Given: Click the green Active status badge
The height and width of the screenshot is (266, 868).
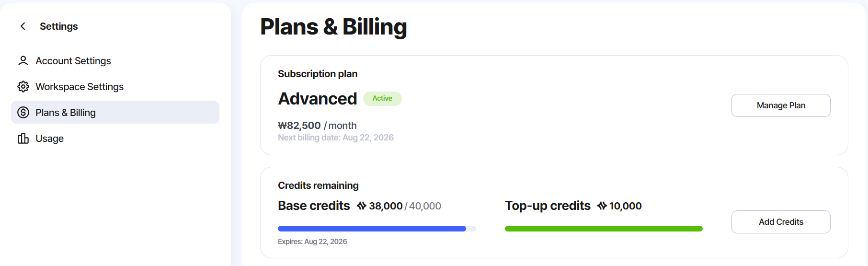Looking at the screenshot, I should pyautogui.click(x=382, y=98).
